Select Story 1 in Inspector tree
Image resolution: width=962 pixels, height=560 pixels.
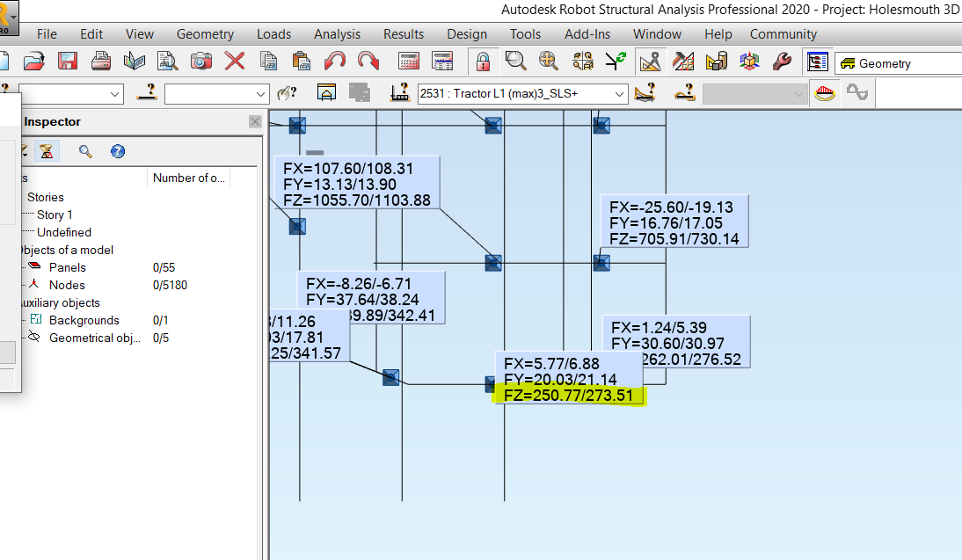[x=55, y=215]
